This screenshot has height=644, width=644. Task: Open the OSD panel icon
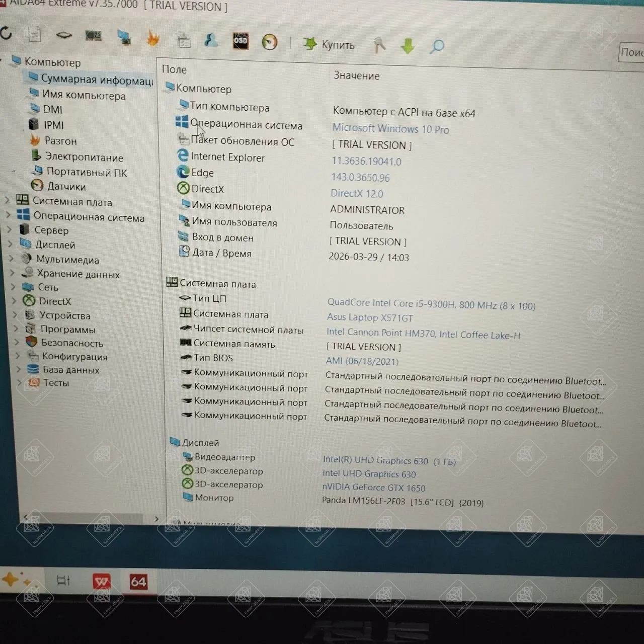(240, 41)
